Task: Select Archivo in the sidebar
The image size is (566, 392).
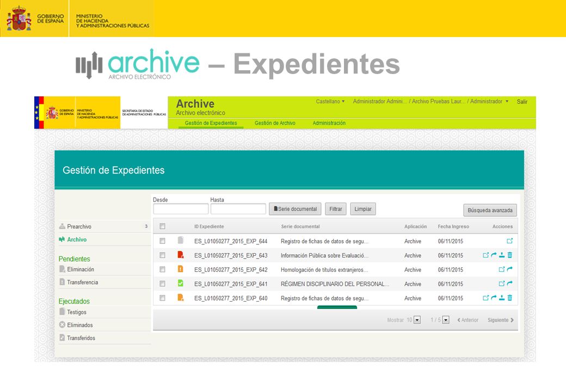Action: click(x=77, y=240)
